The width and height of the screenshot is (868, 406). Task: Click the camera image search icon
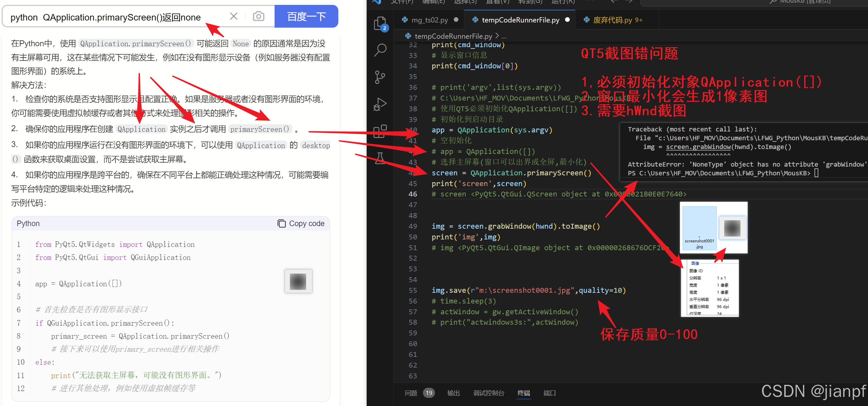pos(258,16)
